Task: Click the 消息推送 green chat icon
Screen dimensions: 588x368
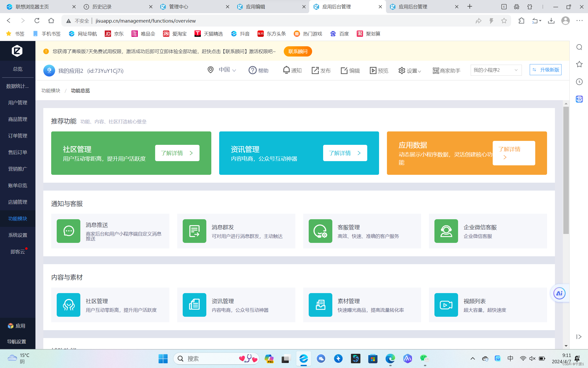Action: 69,231
